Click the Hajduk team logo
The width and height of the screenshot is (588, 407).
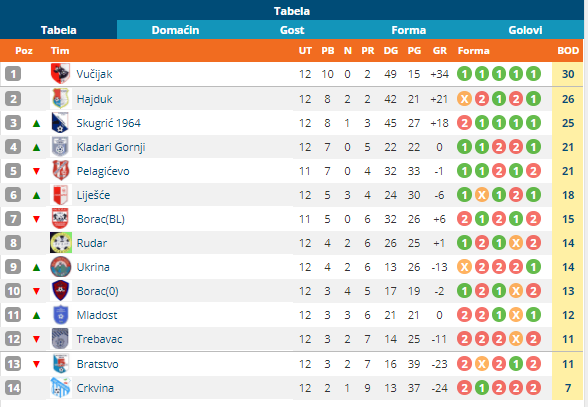[60, 99]
